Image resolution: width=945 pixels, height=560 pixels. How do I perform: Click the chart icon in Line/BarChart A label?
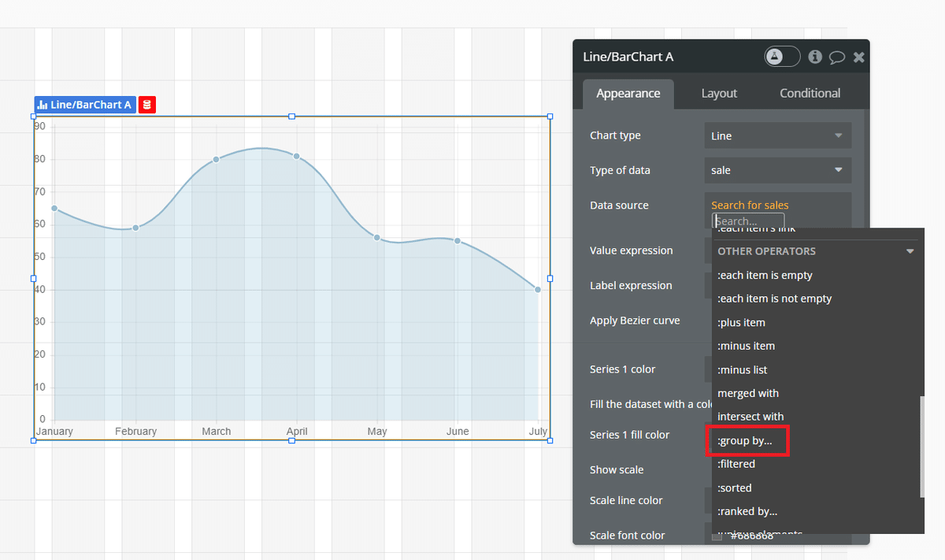coord(43,105)
